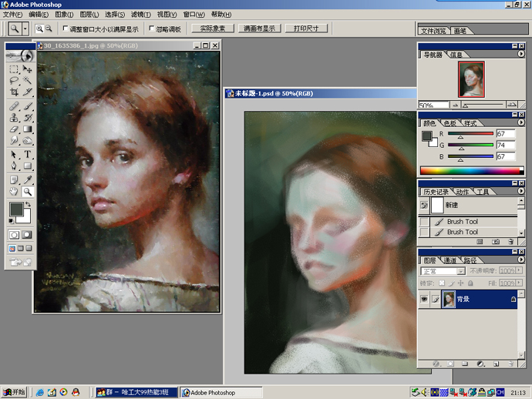The width and height of the screenshot is (532, 399).
Task: Open zoom tool preset dropdown arrow
Action: coord(25,28)
